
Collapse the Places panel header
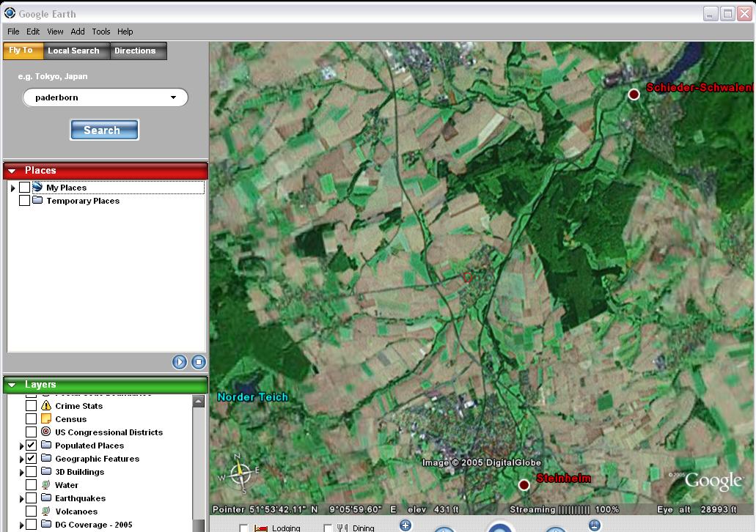106,171
